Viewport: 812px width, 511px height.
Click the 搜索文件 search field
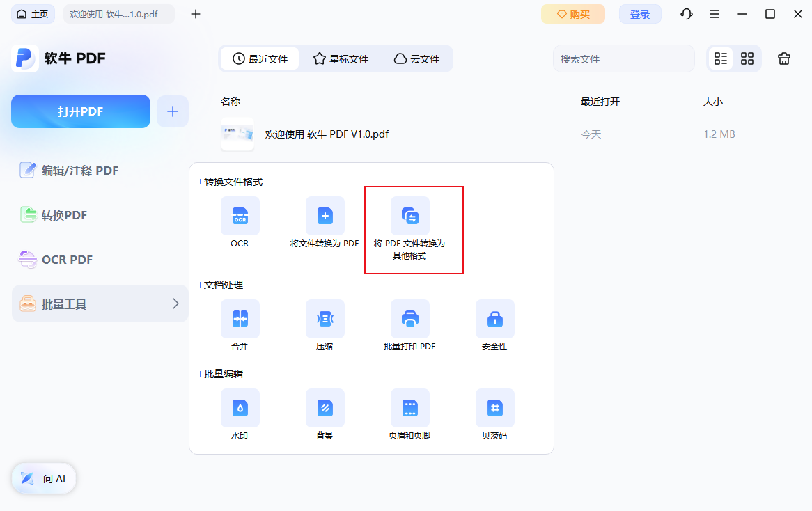point(624,59)
